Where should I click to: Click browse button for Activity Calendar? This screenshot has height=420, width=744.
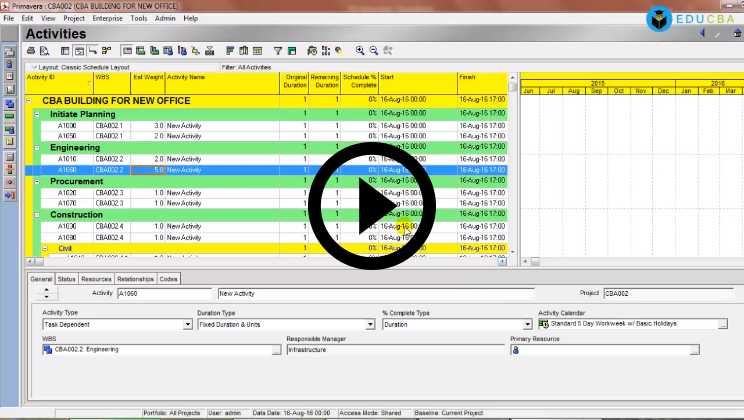[722, 324]
